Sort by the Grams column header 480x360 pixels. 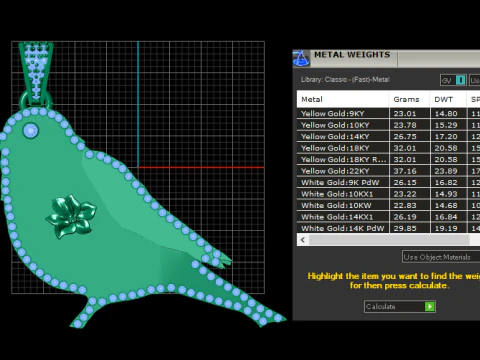coord(409,99)
